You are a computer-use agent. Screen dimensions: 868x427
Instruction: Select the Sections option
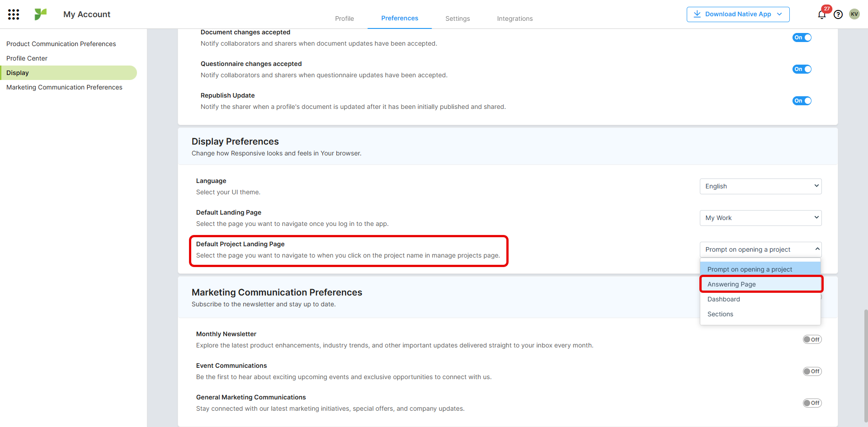760,314
